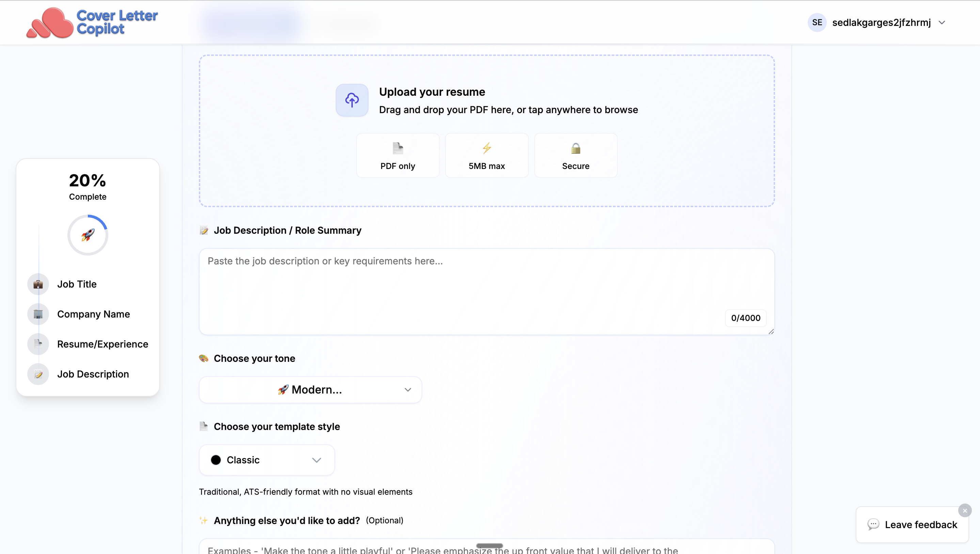Click the building Company Name step icon

[x=38, y=314]
